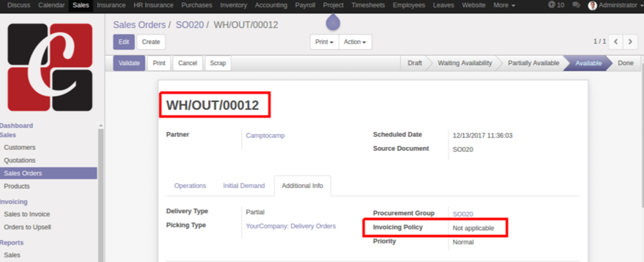Open the Insurance menu
The image size is (644, 262).
click(x=111, y=5)
